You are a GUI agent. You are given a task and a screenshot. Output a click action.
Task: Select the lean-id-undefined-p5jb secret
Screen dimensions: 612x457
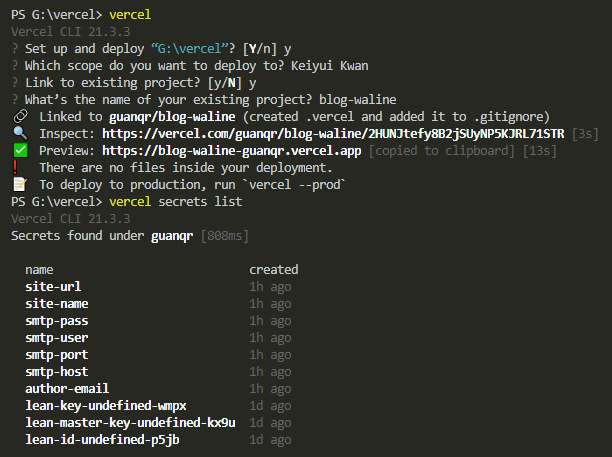[x=102, y=440]
